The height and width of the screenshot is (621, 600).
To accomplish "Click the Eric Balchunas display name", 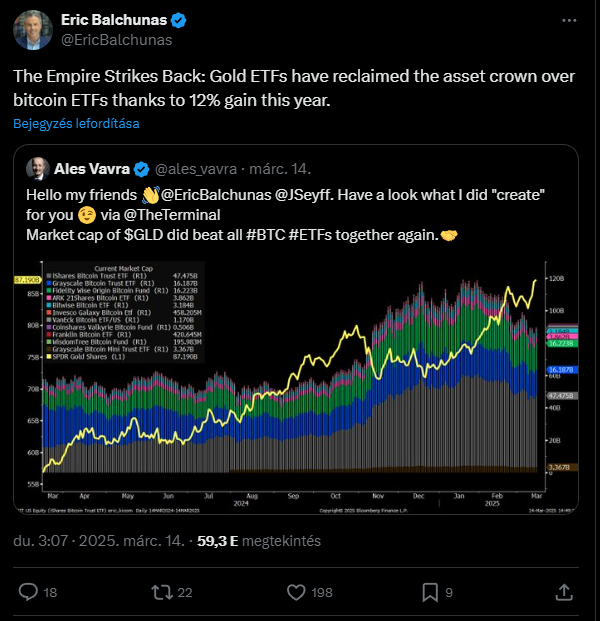I will tap(114, 20).
